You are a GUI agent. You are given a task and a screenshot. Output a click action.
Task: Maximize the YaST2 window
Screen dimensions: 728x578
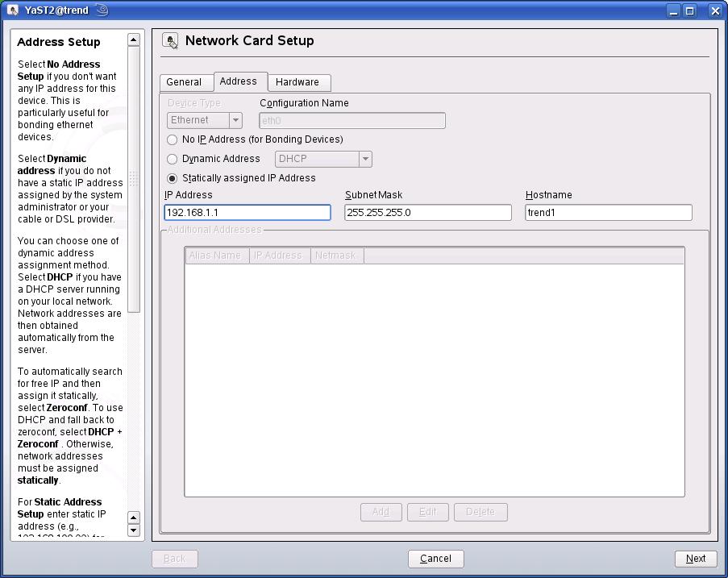[690, 10]
